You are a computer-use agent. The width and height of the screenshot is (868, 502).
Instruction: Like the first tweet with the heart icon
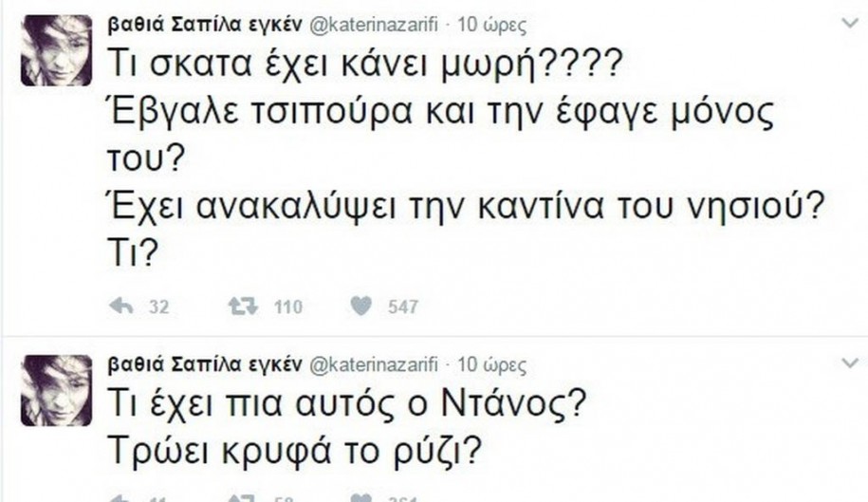pyautogui.click(x=360, y=306)
